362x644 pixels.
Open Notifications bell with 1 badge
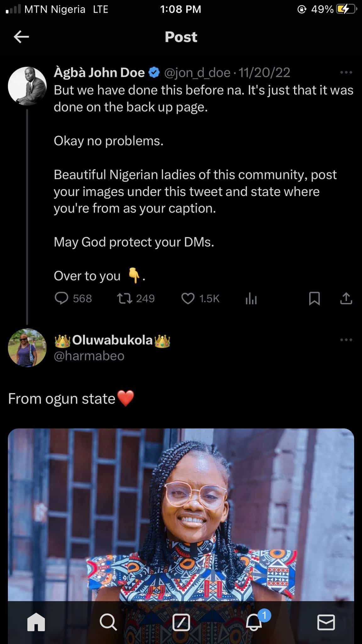click(x=254, y=622)
